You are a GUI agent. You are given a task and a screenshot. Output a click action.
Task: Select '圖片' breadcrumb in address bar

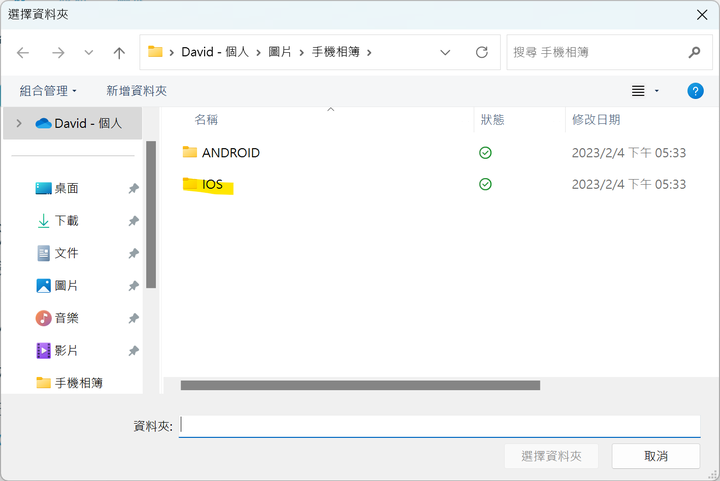pyautogui.click(x=280, y=52)
